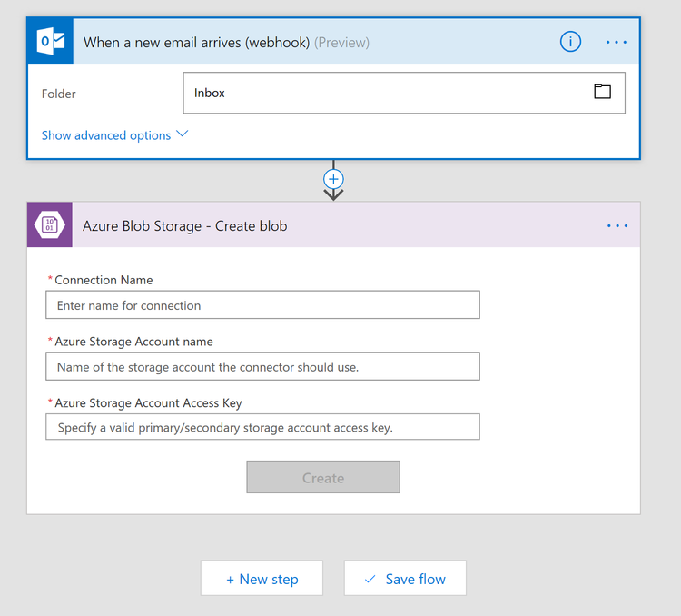Click the 'Folder' label
The height and width of the screenshot is (616, 681).
tap(59, 94)
